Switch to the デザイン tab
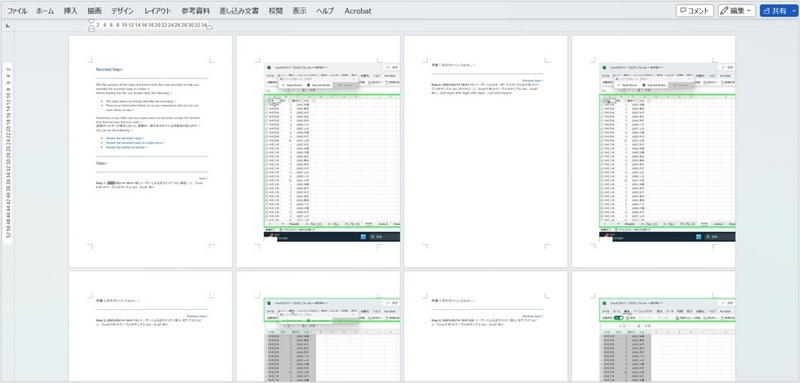Screen dimensions: 800x383 click(x=122, y=11)
